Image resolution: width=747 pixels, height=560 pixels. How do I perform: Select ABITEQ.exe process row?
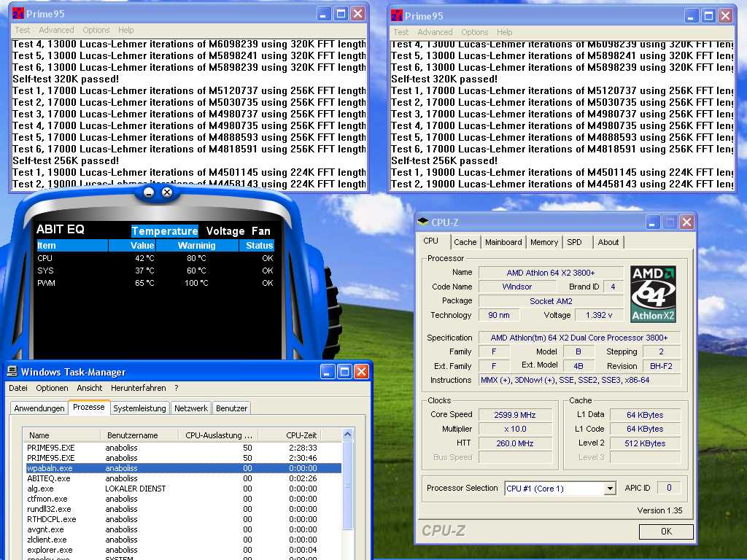(x=183, y=478)
